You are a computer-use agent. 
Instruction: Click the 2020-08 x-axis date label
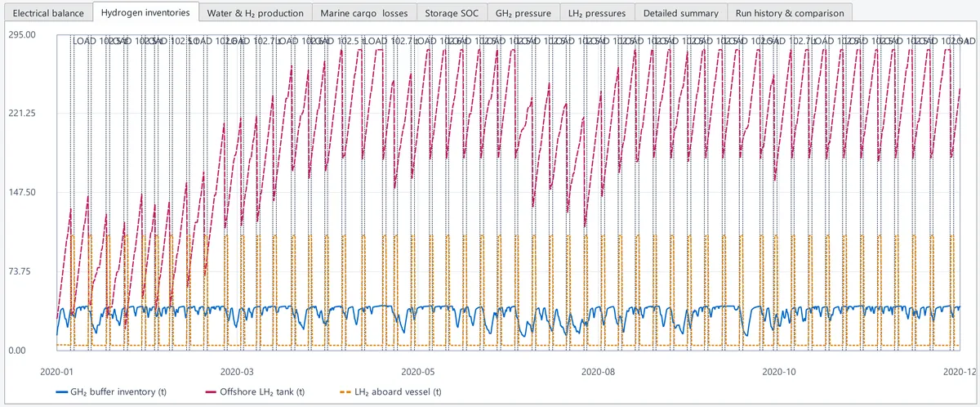tap(598, 372)
